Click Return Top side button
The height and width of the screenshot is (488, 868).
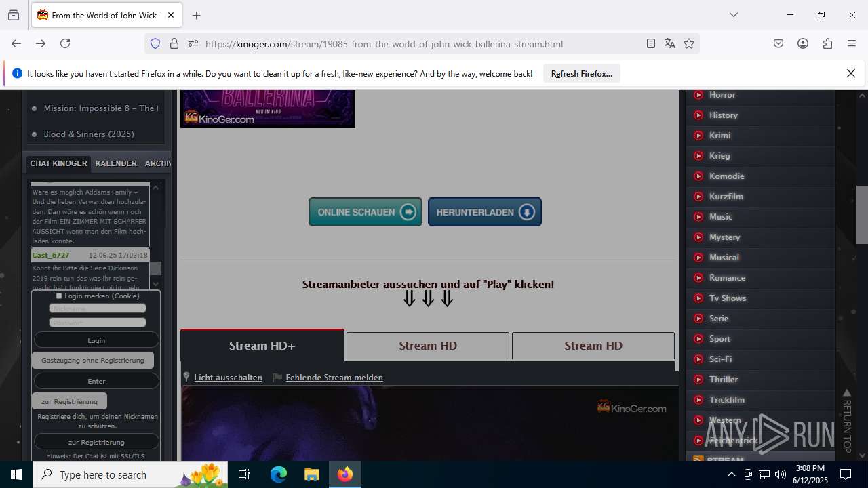[846, 420]
